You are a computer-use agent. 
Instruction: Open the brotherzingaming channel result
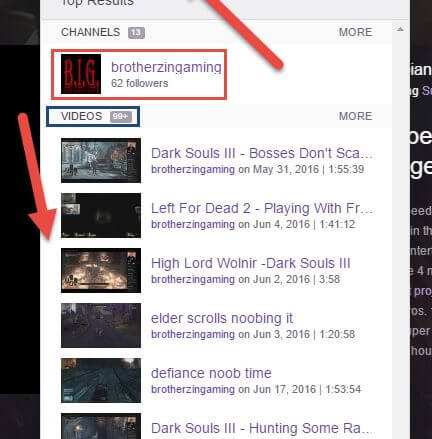click(x=166, y=67)
